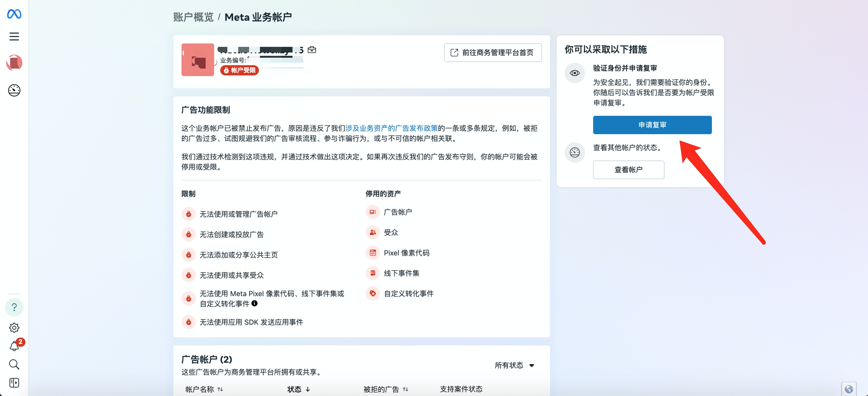Click the 线下事件集 asset icon
The width and height of the screenshot is (868, 396).
coord(373,273)
